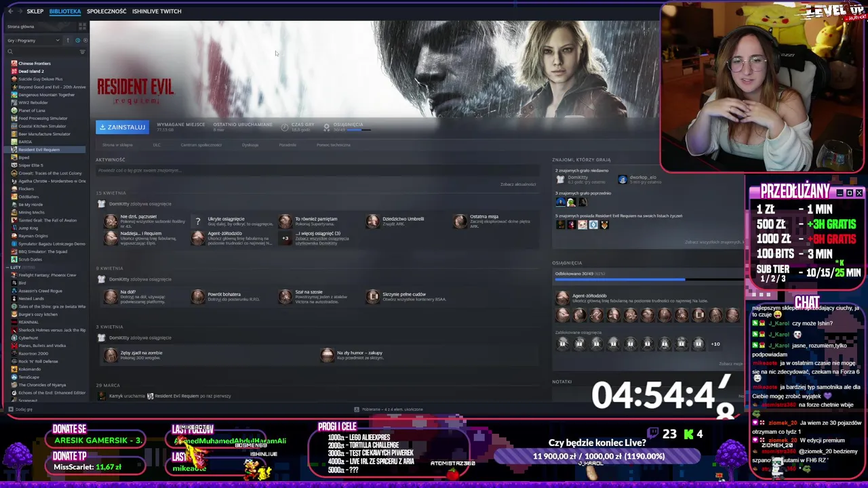Open the ISHINLIVE TWITCH profile menu
Screen dimensions: 868x488
click(157, 11)
